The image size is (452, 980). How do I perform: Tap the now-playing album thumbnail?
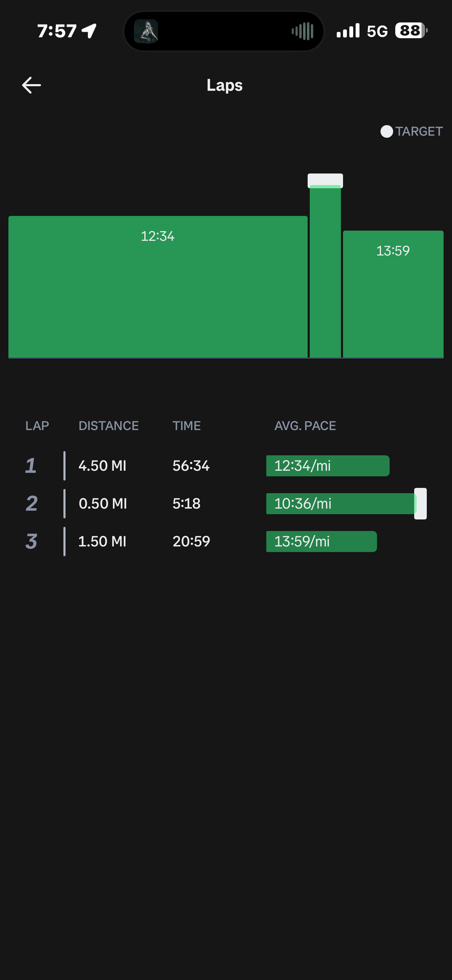click(x=146, y=31)
